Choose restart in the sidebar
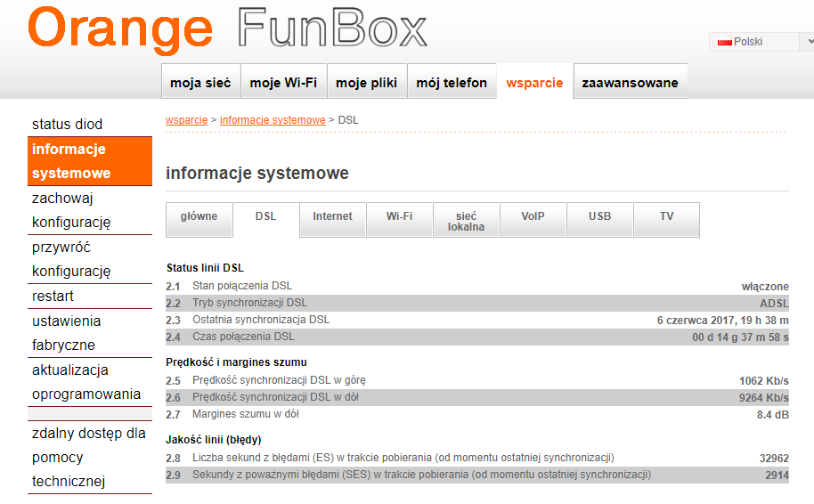 pyautogui.click(x=90, y=296)
